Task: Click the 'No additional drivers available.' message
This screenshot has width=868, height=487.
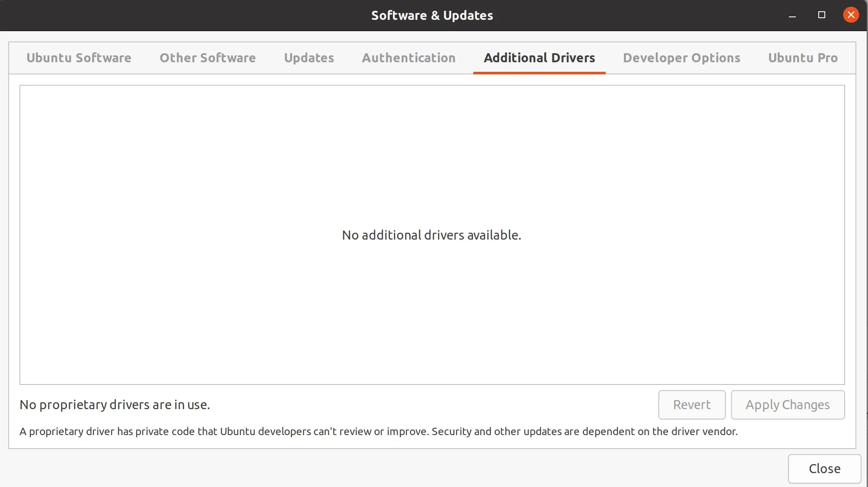Action: (x=431, y=235)
